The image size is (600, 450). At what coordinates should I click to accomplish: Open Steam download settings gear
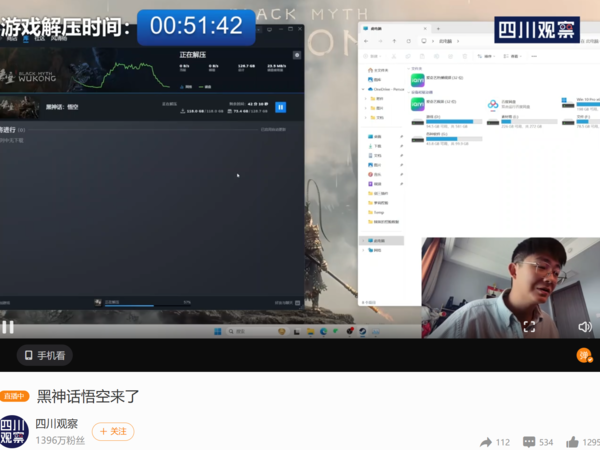(x=297, y=55)
